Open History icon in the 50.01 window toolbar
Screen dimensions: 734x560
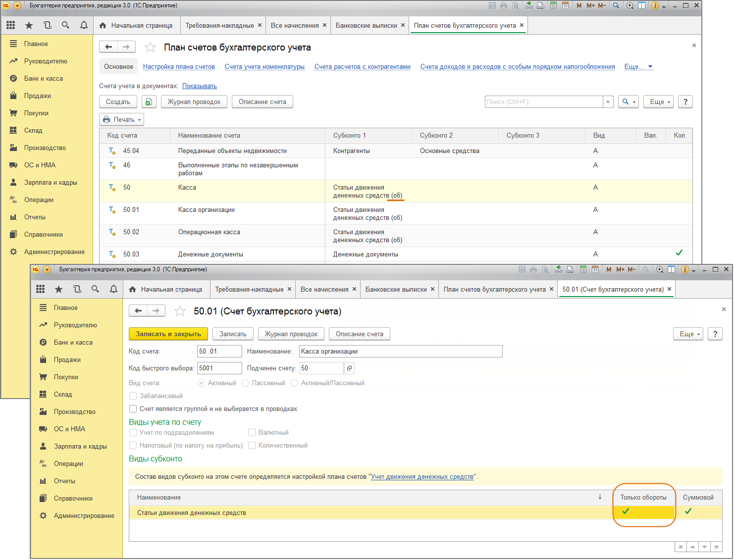click(x=77, y=289)
